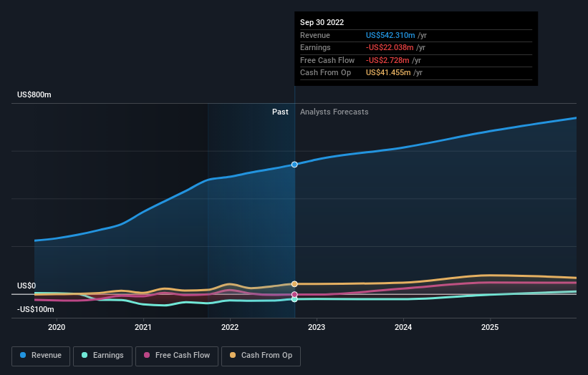588x375 pixels.
Task: Click the Sep 30 2022 tooltip date
Action: pos(322,22)
